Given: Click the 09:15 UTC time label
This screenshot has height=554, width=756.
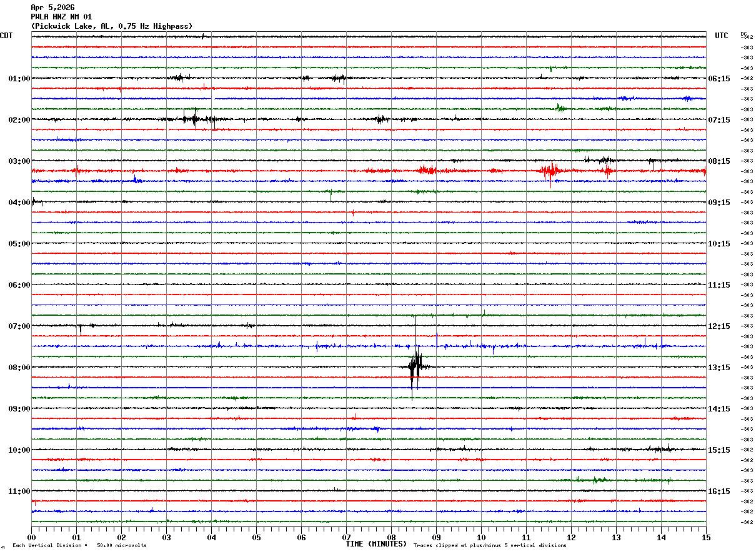Looking at the screenshot, I should 719,203.
